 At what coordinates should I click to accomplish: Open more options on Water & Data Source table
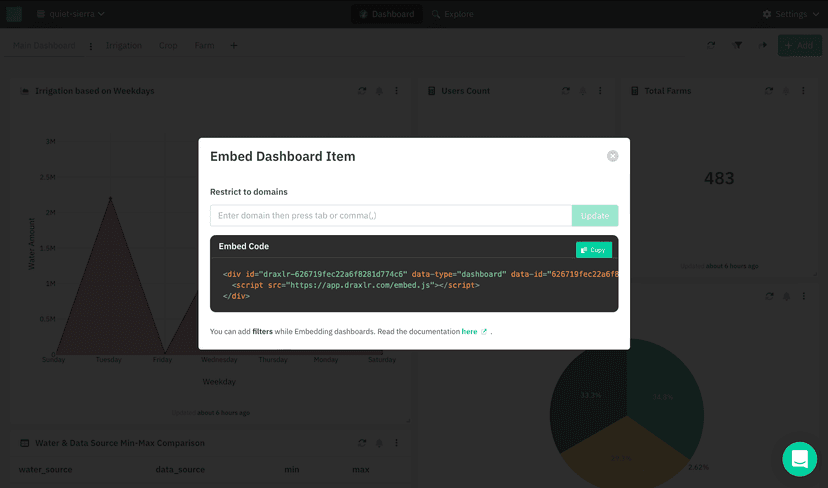coord(397,443)
